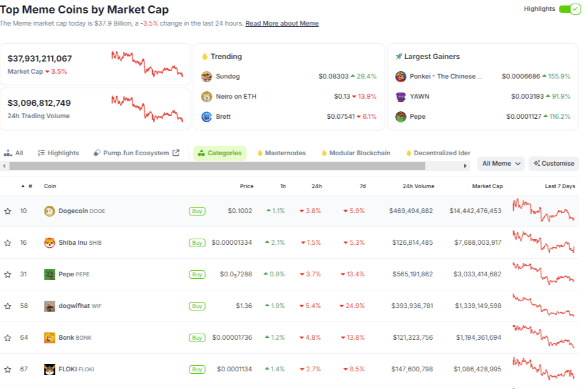Open the All Meme dropdown
Viewport: 588px width, 389px height.
tap(501, 164)
